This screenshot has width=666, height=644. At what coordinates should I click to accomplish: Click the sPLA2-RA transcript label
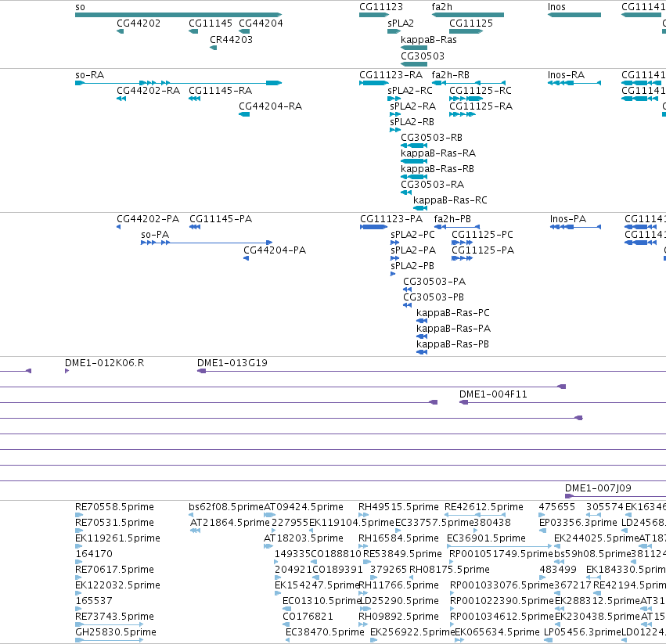click(x=413, y=106)
